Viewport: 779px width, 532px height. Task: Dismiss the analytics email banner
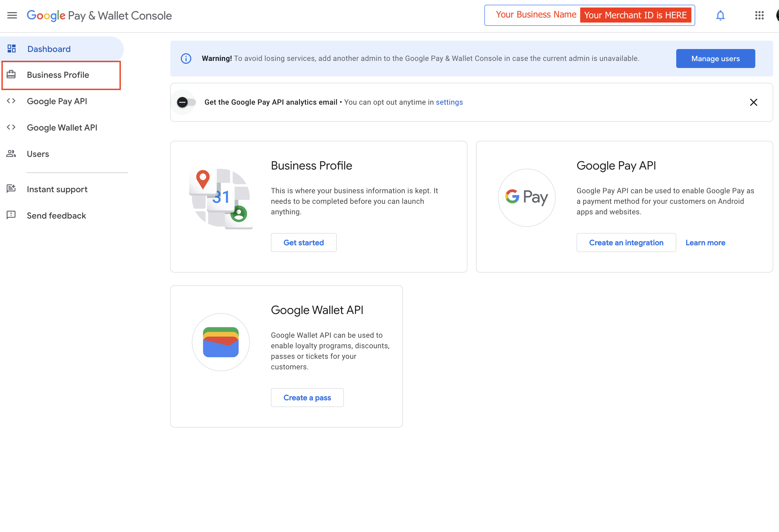753,102
